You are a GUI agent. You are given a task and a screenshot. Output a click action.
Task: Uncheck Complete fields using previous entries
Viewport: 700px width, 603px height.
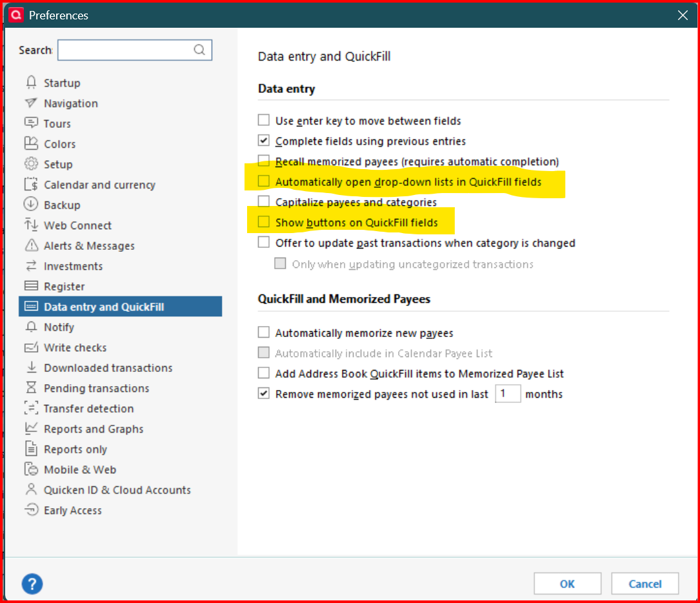click(263, 141)
